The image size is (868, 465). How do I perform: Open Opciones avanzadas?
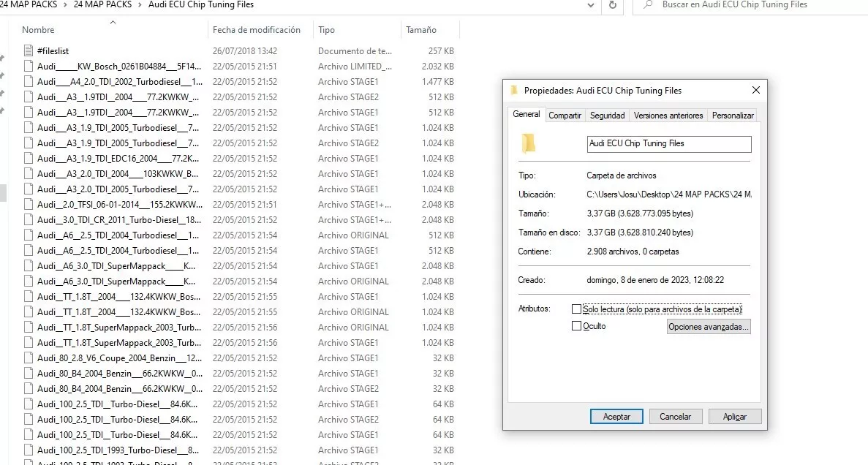coord(709,327)
